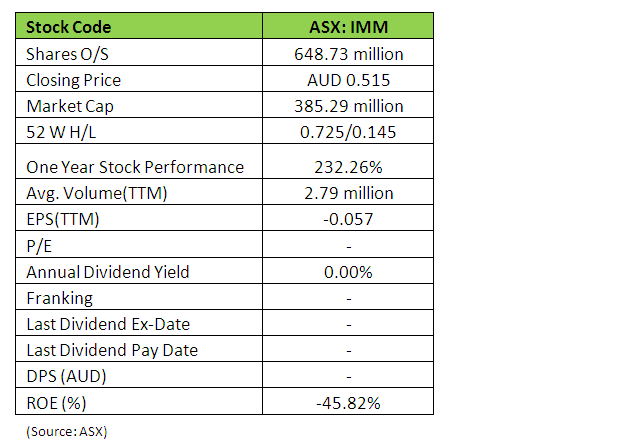The width and height of the screenshot is (640, 445).
Task: Select the 0.00% dividend yield value
Action: 347,272
